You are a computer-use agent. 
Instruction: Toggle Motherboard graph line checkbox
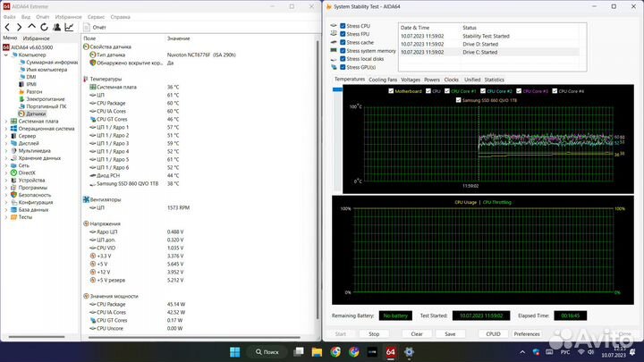point(391,91)
